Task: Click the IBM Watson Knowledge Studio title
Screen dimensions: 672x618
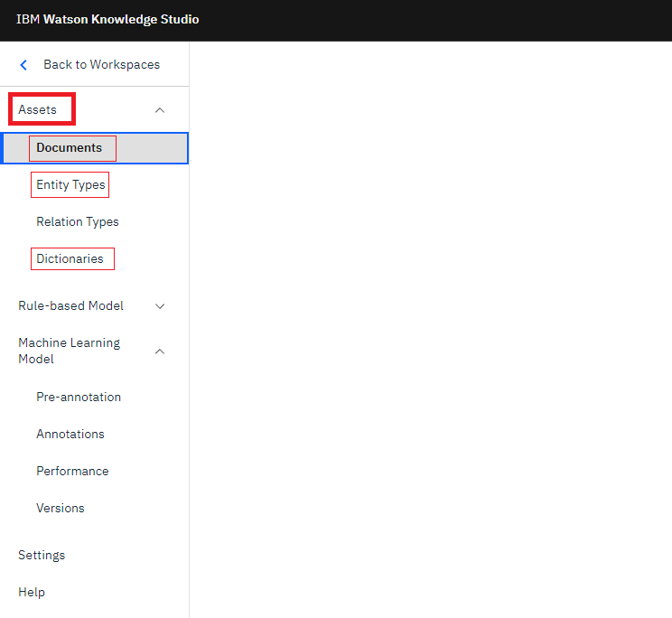Action: pyautogui.click(x=107, y=20)
